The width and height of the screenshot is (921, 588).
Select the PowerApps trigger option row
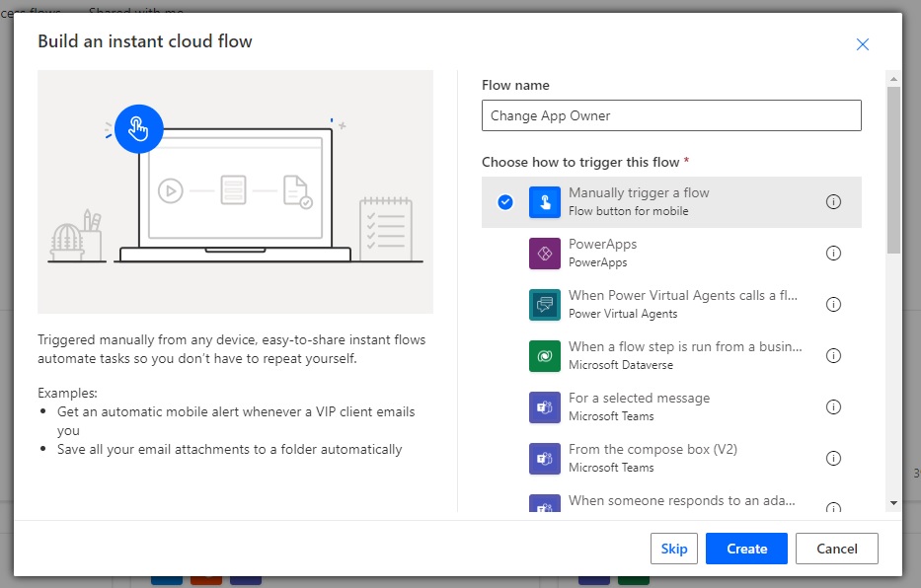coord(671,254)
